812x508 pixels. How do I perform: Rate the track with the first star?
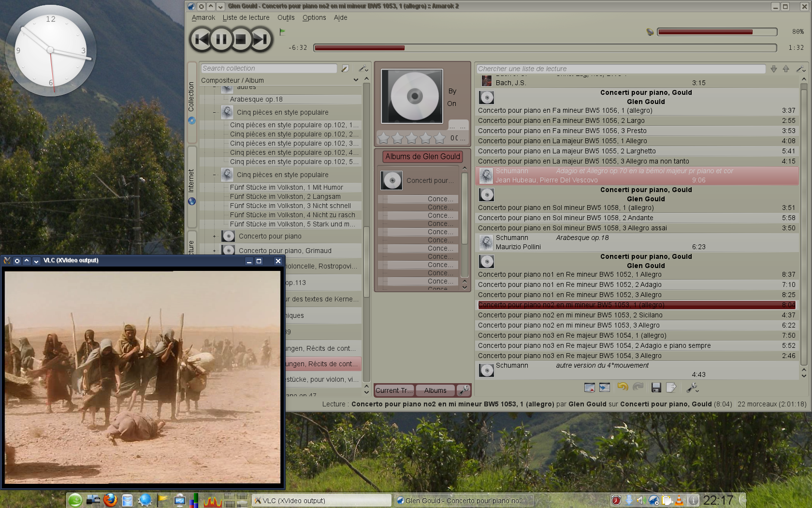[x=383, y=138]
